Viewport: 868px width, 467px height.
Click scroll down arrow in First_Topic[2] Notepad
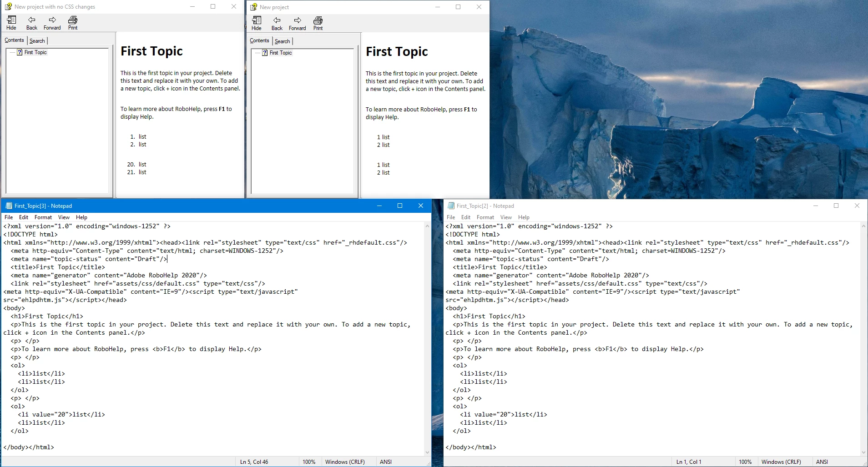coord(863,452)
